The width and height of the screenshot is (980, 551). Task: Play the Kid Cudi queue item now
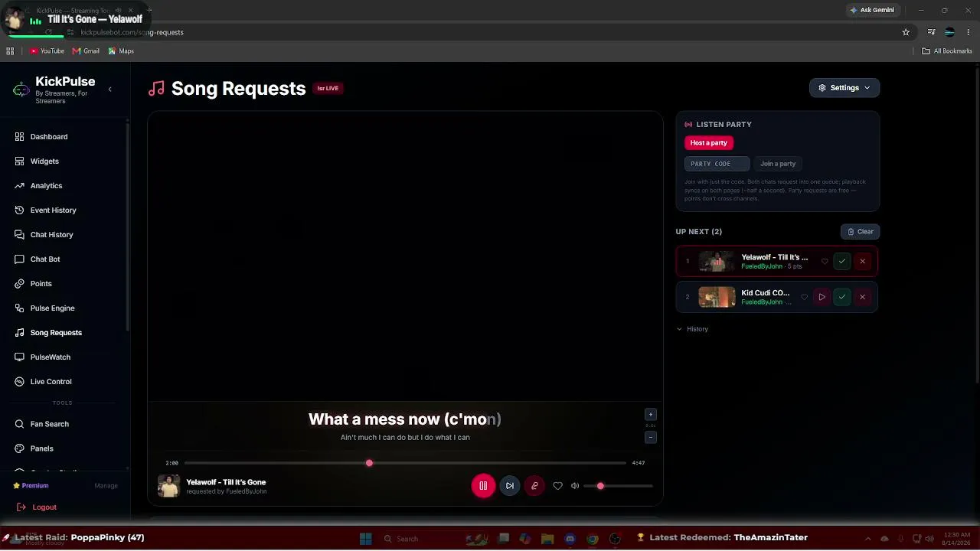[822, 297]
